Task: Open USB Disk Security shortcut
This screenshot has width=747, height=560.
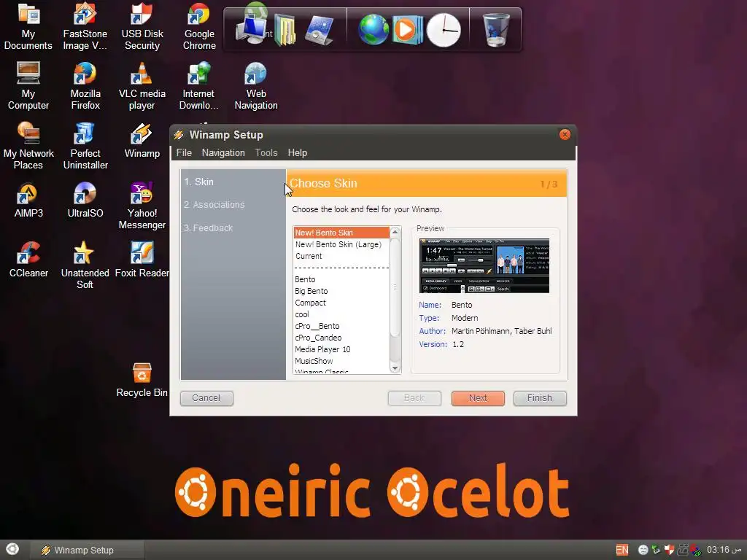Action: tap(142, 27)
